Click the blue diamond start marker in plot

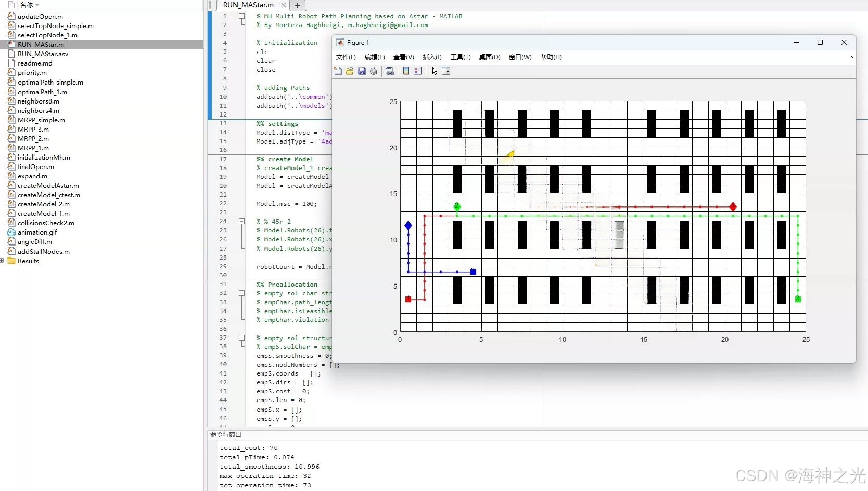408,225
